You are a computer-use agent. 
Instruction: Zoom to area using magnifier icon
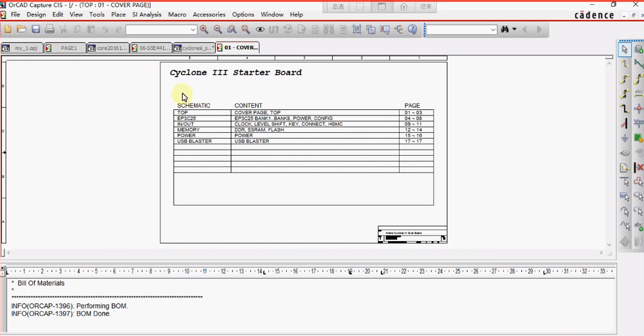pos(232,29)
